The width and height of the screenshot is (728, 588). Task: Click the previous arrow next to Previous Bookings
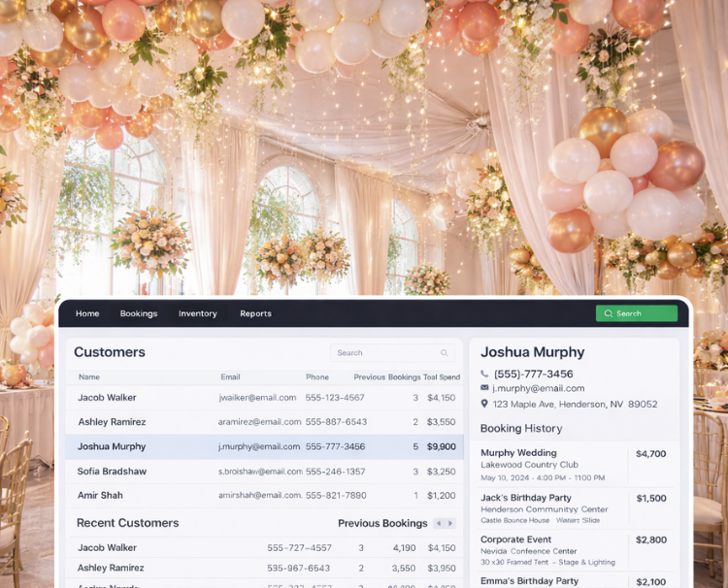pos(439,523)
